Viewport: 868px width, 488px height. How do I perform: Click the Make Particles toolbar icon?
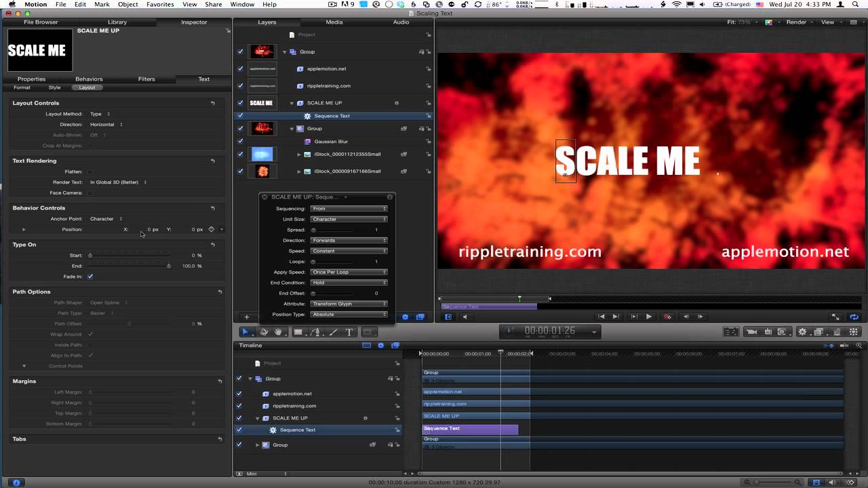tap(837, 332)
